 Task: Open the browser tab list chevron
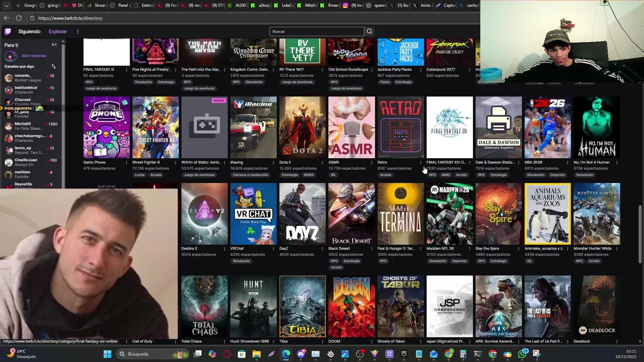(7, 6)
